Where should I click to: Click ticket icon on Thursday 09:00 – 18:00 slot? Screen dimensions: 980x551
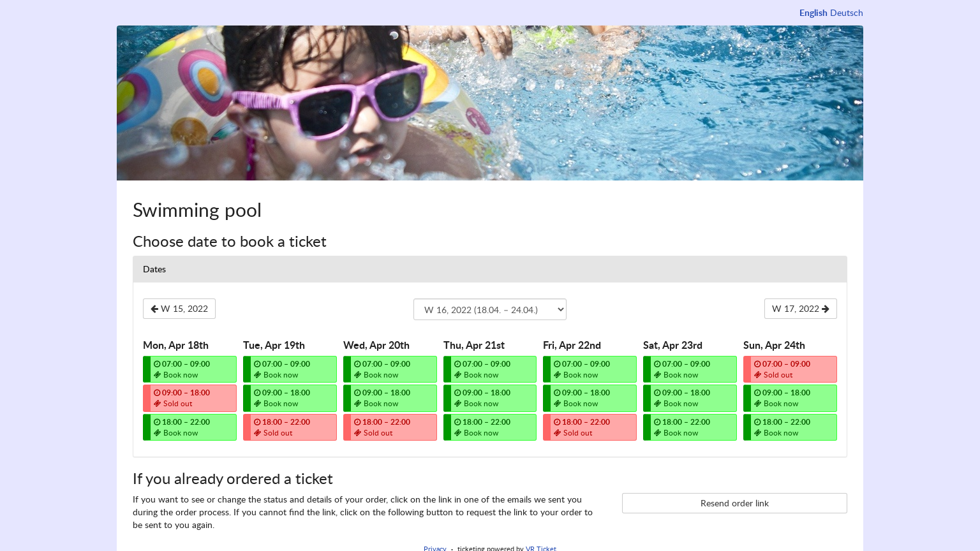[457, 404]
